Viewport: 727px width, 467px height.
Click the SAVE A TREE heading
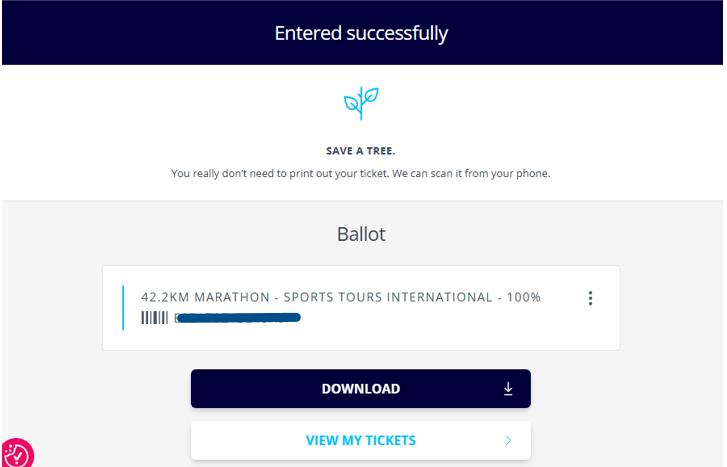[x=361, y=151]
